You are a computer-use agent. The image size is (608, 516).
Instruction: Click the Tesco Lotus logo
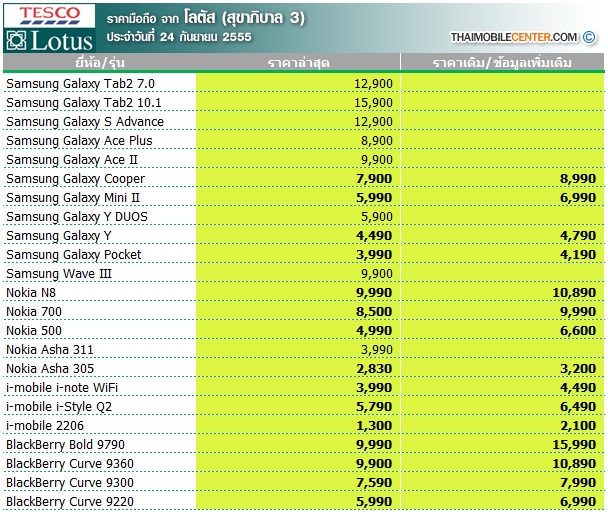(x=49, y=28)
